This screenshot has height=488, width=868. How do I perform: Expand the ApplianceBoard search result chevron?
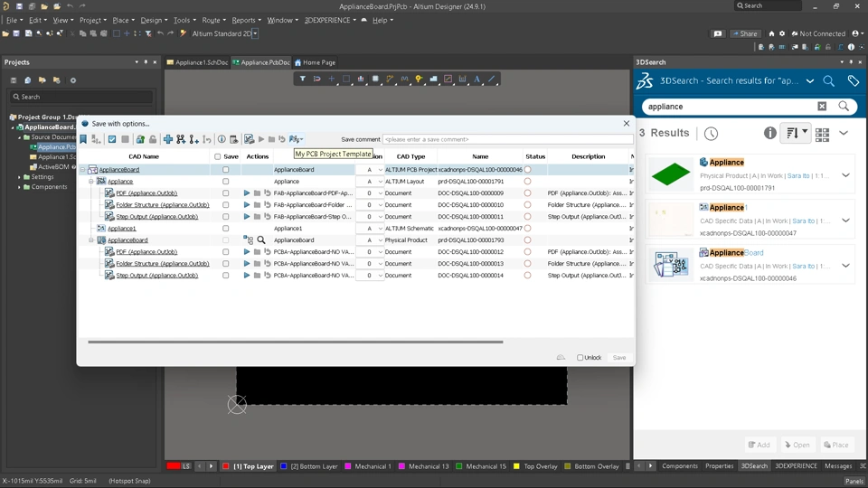(845, 266)
